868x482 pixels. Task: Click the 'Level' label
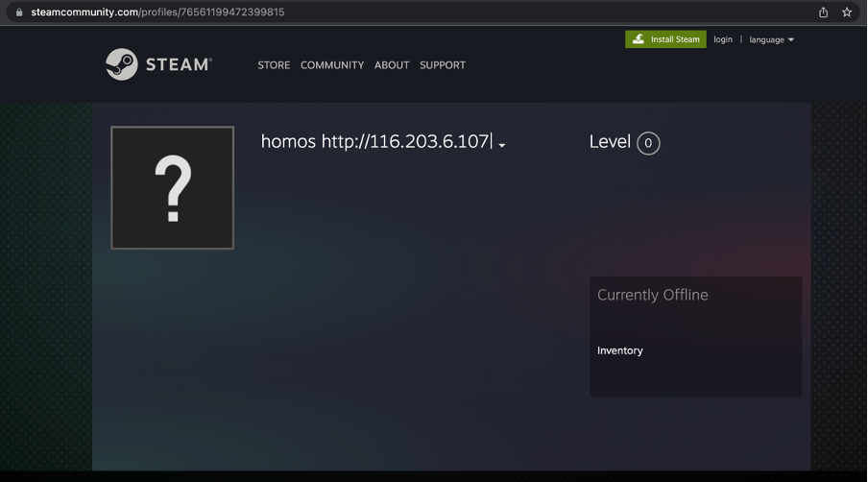610,142
